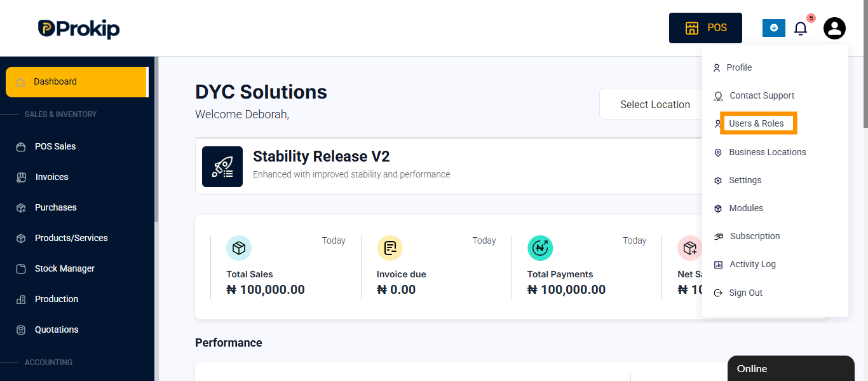This screenshot has width=868, height=381.
Task: Click the Invoice due document icon
Action: point(390,248)
